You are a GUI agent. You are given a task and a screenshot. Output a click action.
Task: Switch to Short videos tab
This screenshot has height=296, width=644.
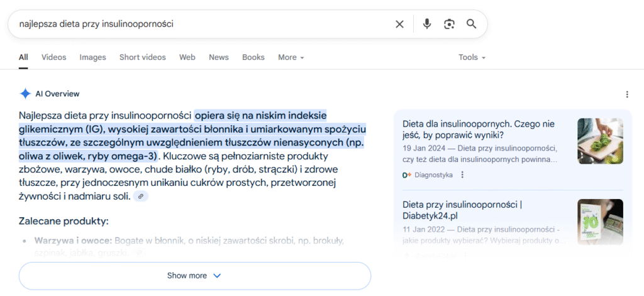[143, 57]
